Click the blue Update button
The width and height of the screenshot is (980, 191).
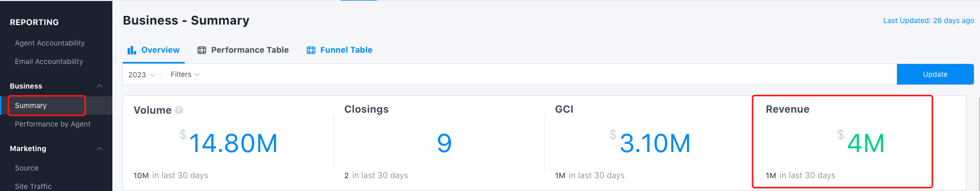935,74
